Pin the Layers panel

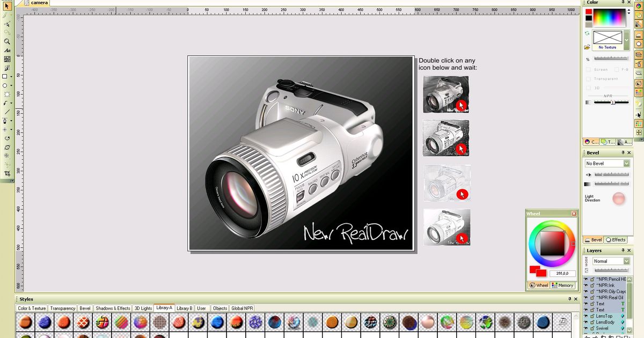623,251
